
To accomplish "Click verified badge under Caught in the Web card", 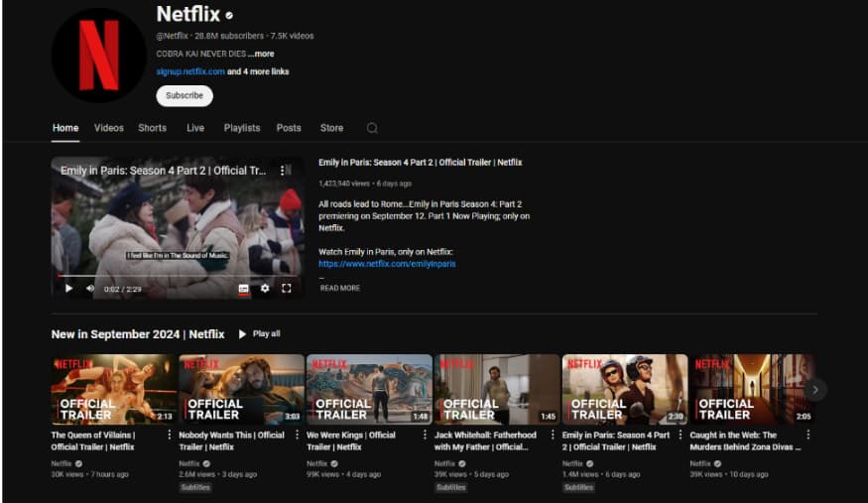I will tap(717, 463).
